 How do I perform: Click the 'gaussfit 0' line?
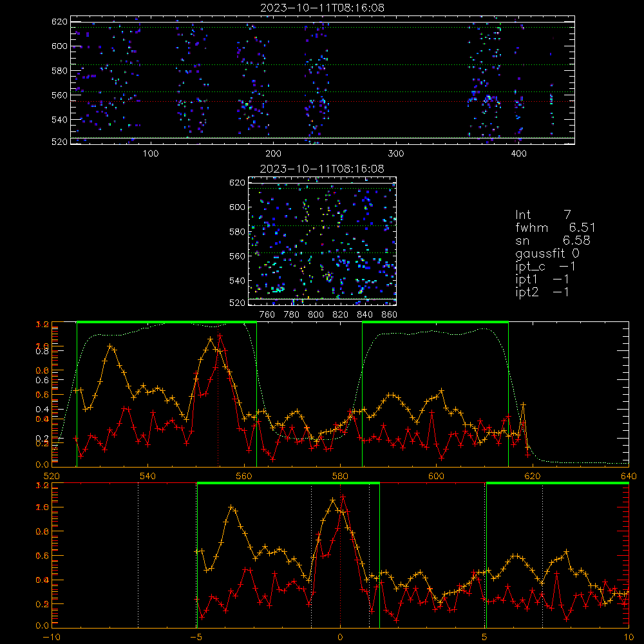click(x=547, y=253)
